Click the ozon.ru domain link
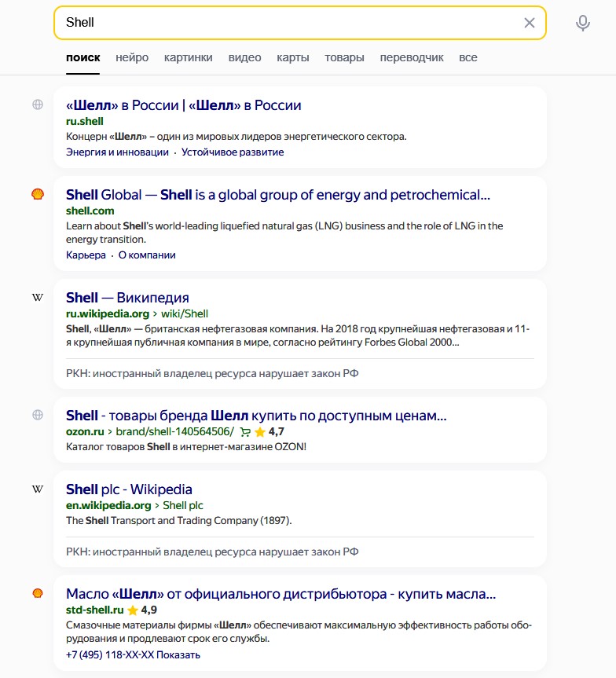This screenshot has height=678, width=616. (85, 431)
